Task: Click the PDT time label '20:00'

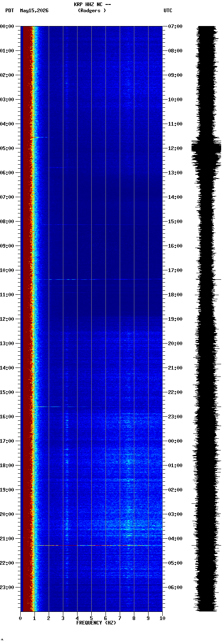Action: pos(7,514)
